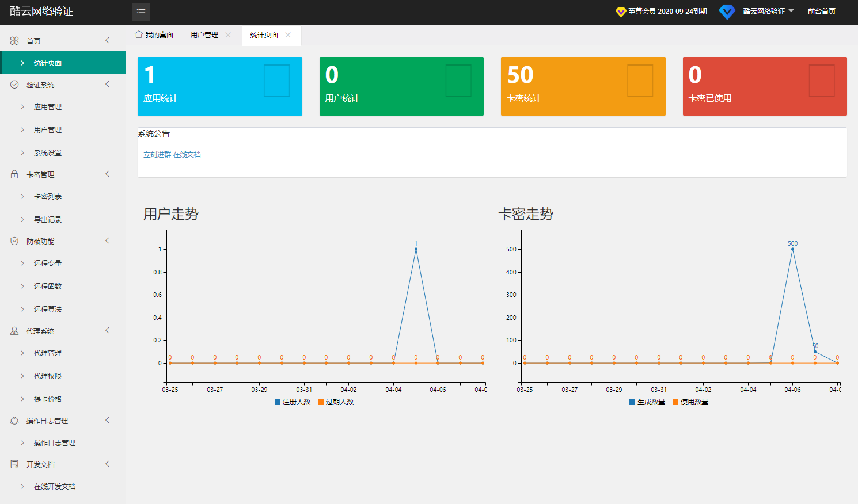Click the yellow VIP diamond icon
The image size is (858, 504).
[x=621, y=12]
